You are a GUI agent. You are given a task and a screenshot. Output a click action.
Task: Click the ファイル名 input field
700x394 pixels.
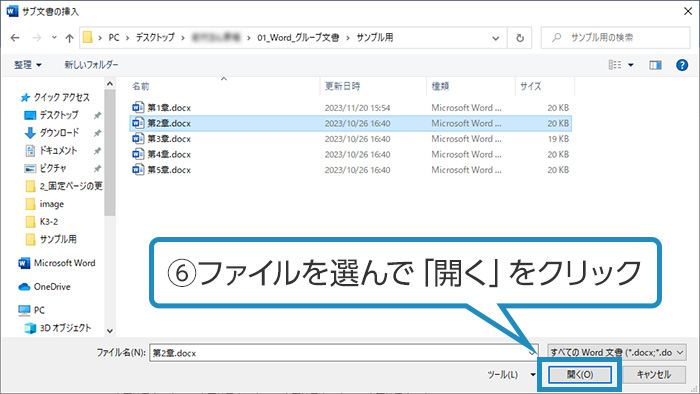[x=344, y=353]
